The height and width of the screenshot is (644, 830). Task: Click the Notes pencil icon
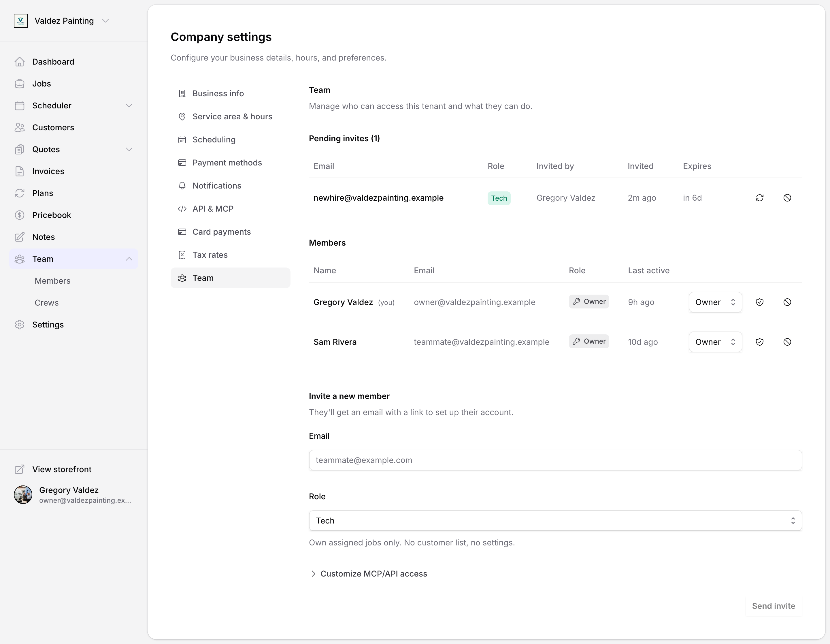click(x=20, y=237)
